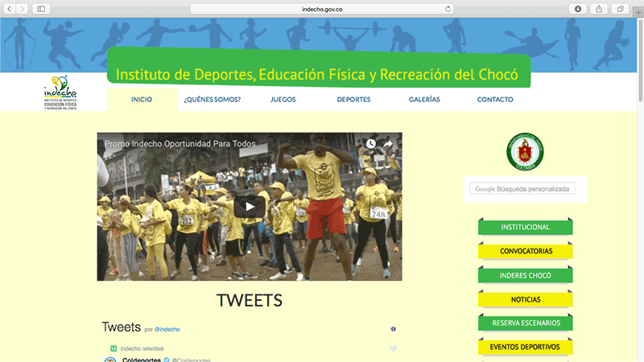This screenshot has width=644, height=362.
Task: Go back with Safari back arrow
Action: click(10, 9)
